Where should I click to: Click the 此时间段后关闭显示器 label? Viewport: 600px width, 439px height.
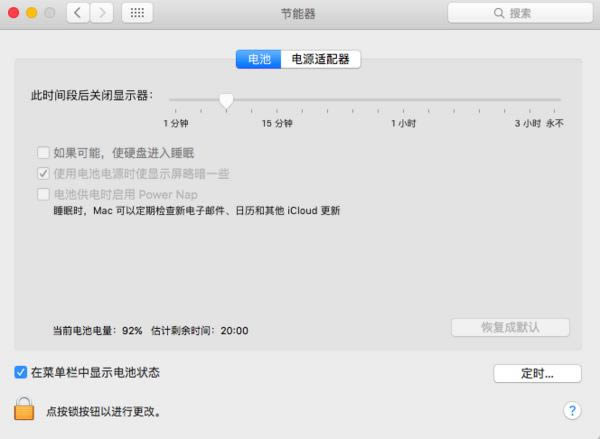point(92,95)
